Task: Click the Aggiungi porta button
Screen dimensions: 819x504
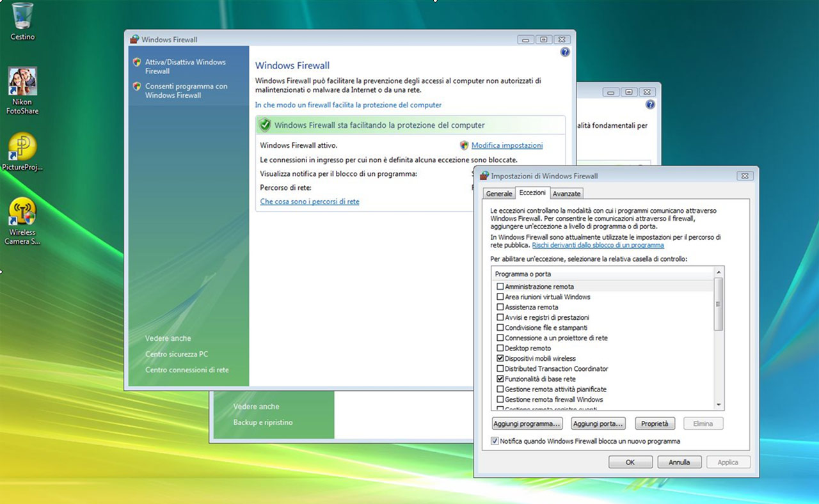Action: point(598,423)
